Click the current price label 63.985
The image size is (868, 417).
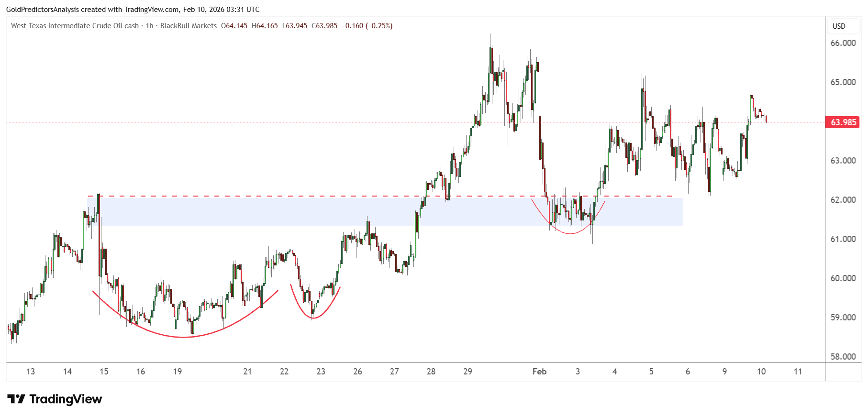pos(843,122)
